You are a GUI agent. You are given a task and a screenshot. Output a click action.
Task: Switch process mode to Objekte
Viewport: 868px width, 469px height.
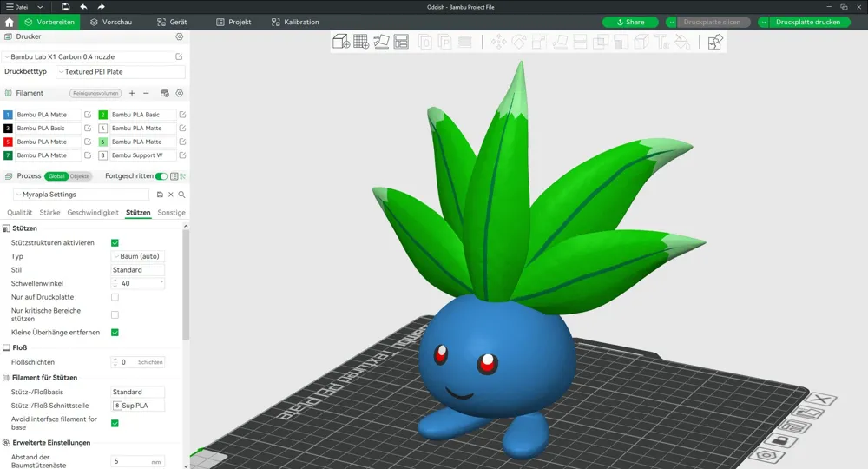pyautogui.click(x=80, y=176)
